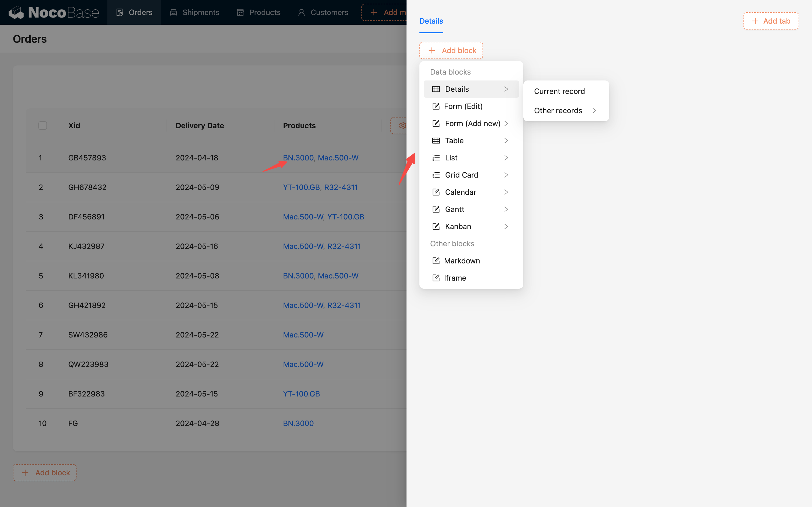This screenshot has height=507, width=812.
Task: Toggle the select-all checkbox in table header
Action: tap(43, 126)
